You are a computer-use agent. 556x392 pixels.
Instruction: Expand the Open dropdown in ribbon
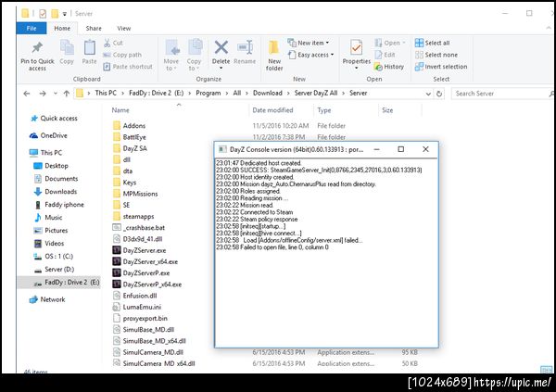[404, 43]
